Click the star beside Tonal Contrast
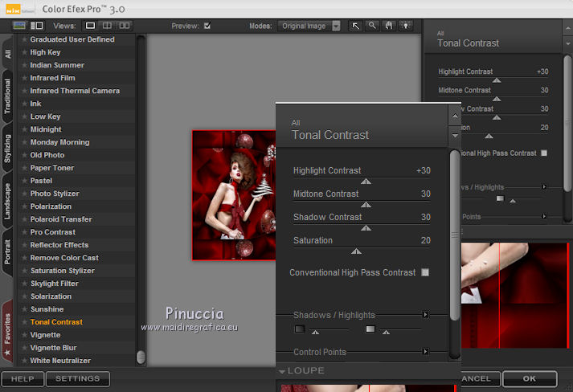573x392 pixels. 24,322
